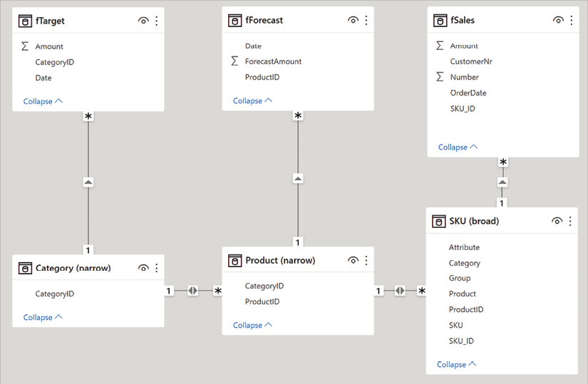Select ProductID field in fForecast
Screen dimensions: 588x384
tap(262, 77)
